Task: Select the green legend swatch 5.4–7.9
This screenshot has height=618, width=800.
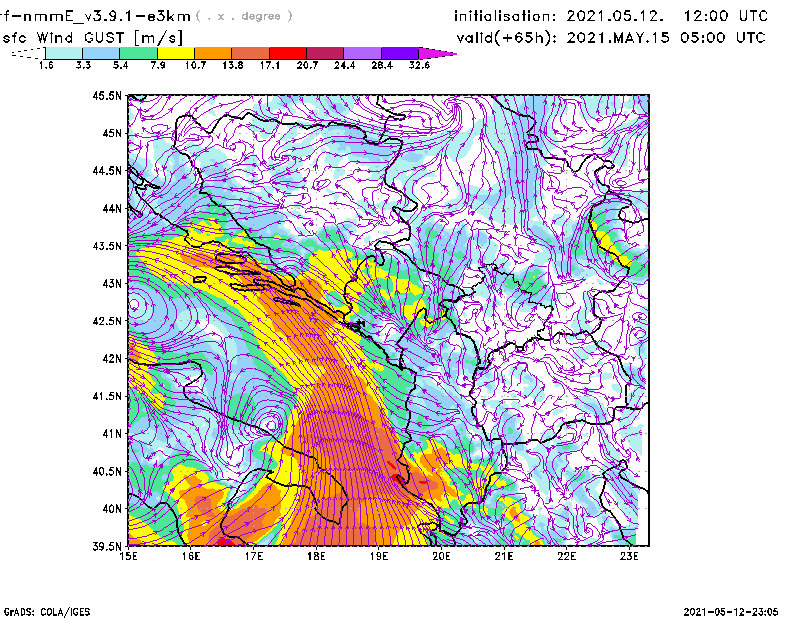Action: pos(138,53)
